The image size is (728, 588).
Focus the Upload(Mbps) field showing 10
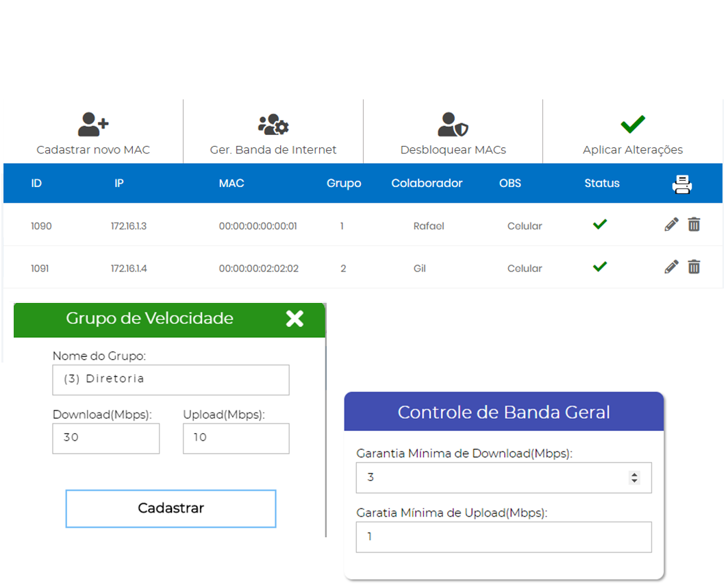pyautogui.click(x=236, y=438)
